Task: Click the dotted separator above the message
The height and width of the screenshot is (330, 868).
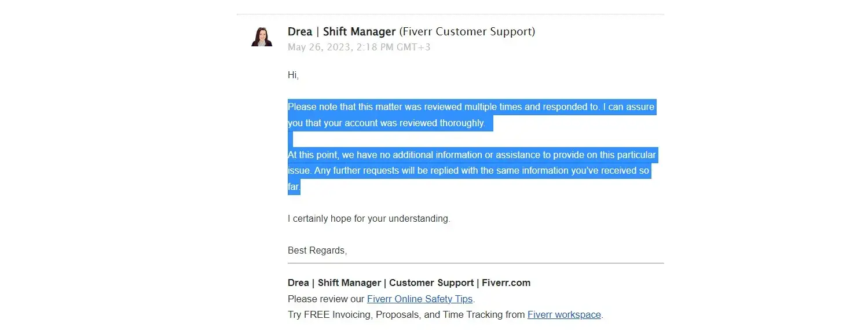Action: tap(450, 14)
